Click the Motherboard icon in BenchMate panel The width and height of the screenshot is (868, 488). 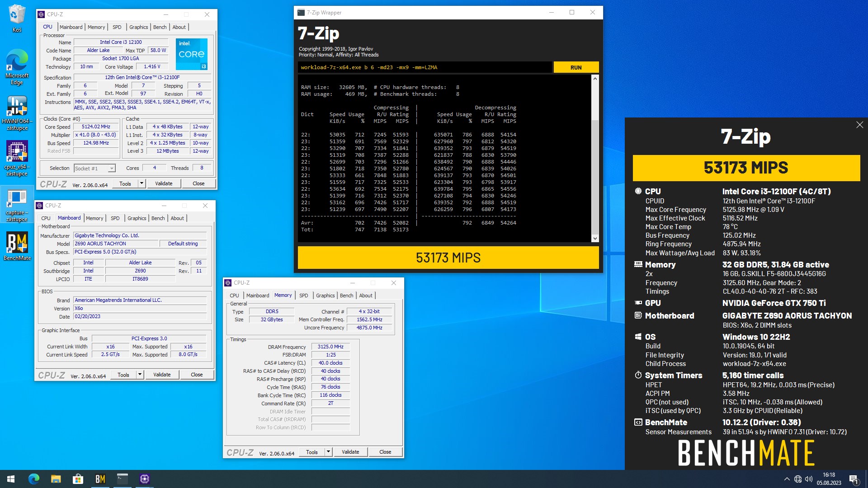point(638,315)
